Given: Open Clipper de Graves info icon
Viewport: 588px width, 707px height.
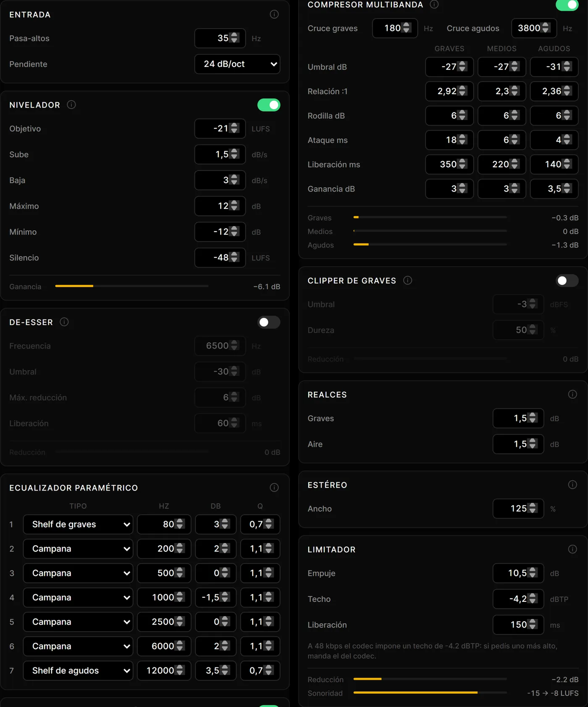Looking at the screenshot, I should point(408,280).
